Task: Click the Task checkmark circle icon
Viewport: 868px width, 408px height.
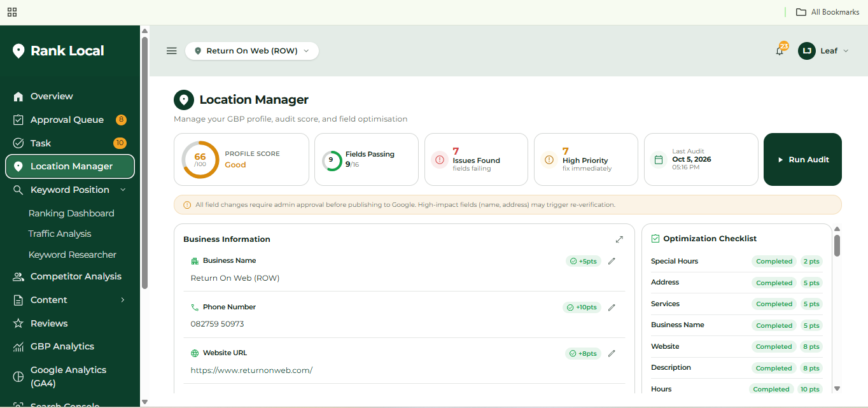Action: (x=18, y=143)
